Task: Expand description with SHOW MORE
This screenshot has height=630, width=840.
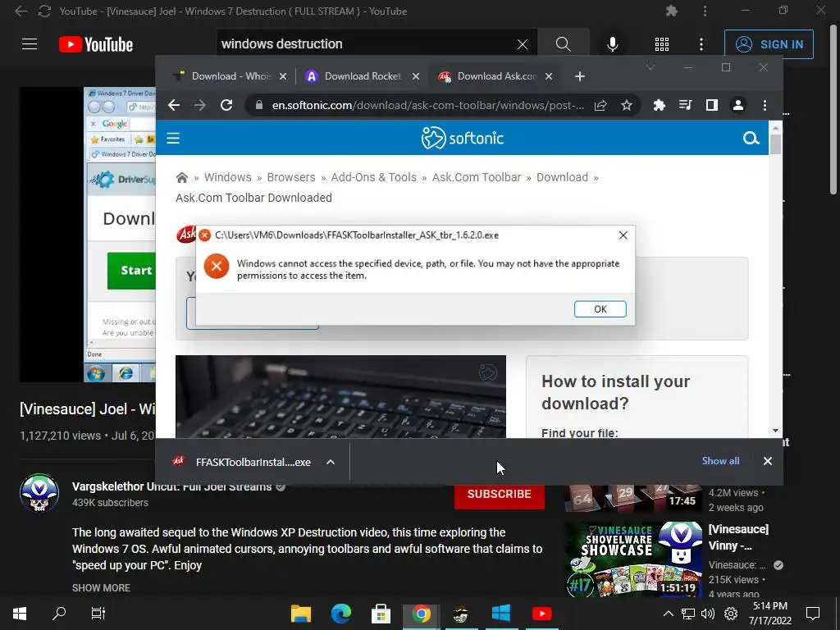Action: 101,587
